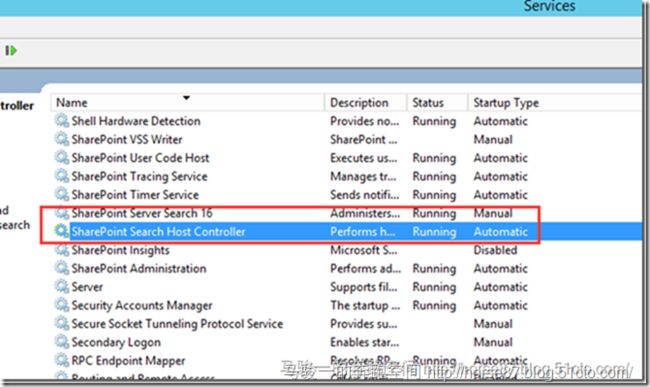Click the Restart Service toolbar icon
Viewport: 650px width, 387px height.
tap(11, 51)
